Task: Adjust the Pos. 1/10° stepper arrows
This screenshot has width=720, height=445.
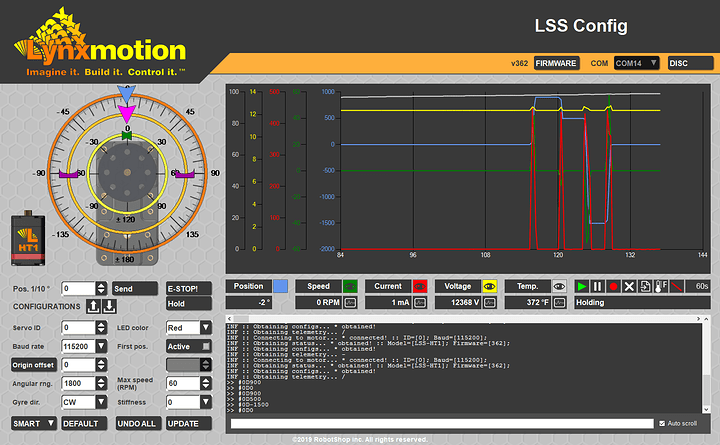Action: coord(101,288)
